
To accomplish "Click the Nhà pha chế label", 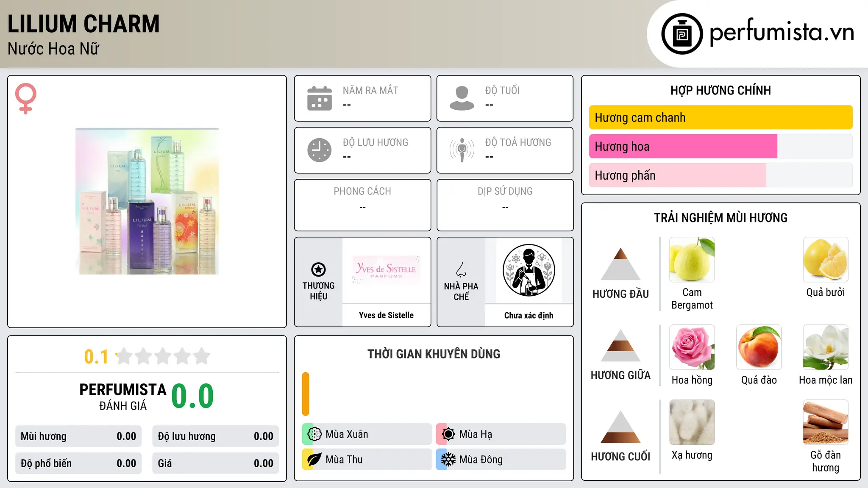I will click(461, 291).
